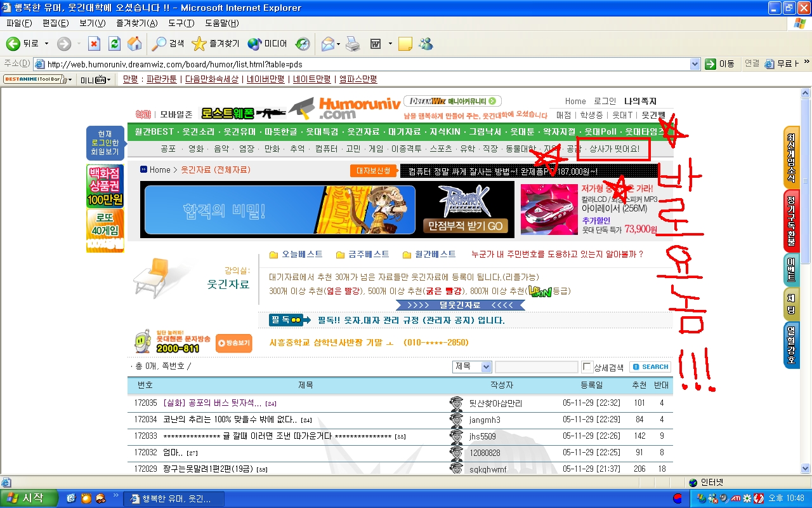Viewport: 812px width, 508px height.
Task: Open the History clock icon in toolbar
Action: [x=303, y=43]
